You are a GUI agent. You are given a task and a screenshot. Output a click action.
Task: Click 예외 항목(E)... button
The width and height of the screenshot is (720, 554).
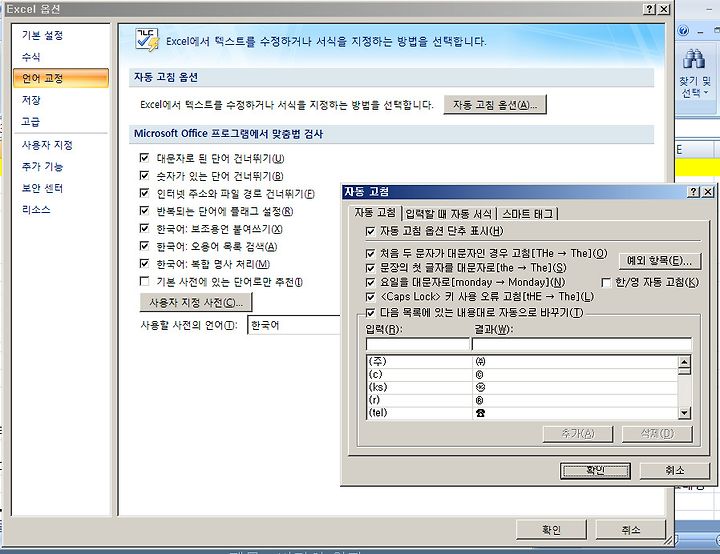(x=659, y=261)
